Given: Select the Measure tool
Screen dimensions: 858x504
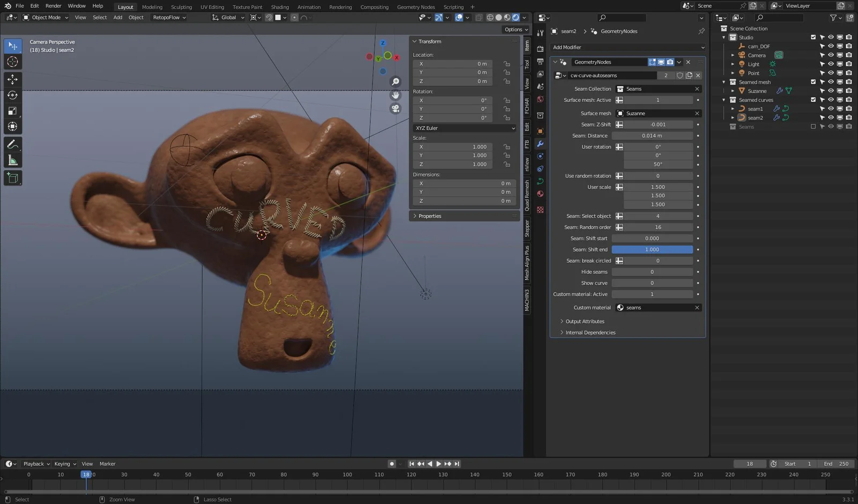Looking at the screenshot, I should (12, 160).
